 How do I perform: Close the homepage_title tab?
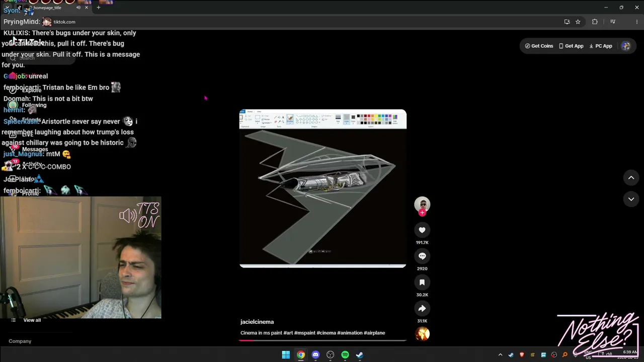click(x=87, y=8)
